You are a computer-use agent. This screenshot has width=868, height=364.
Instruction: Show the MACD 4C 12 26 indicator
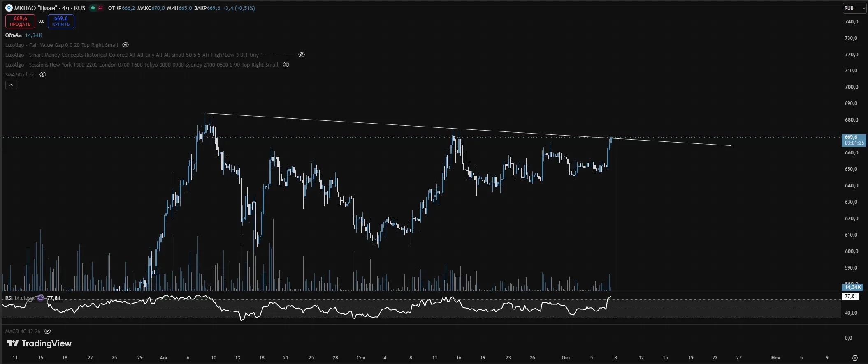coord(48,331)
